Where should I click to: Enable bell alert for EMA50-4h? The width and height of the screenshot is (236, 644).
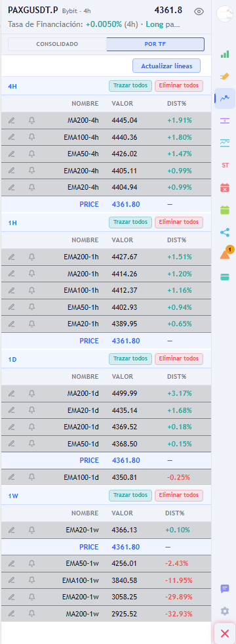[31, 154]
